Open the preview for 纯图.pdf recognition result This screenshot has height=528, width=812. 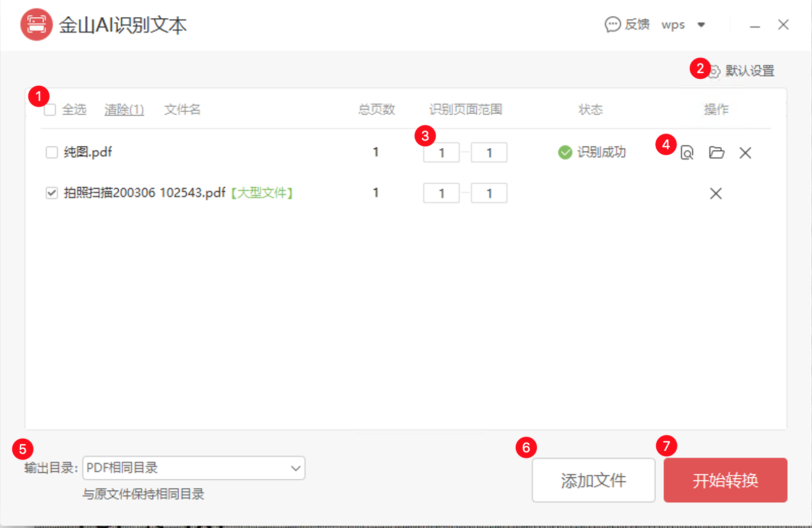(x=687, y=152)
